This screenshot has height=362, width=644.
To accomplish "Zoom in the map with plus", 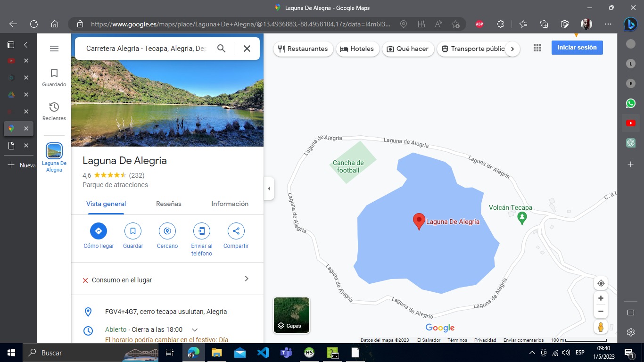I will pos(601,298).
